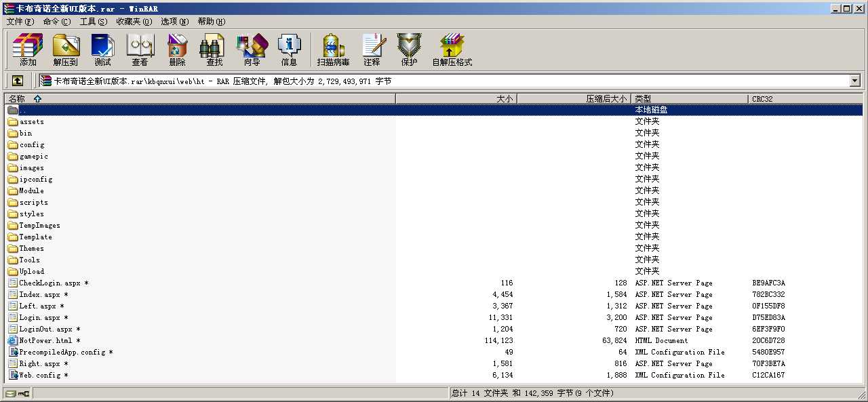Screen dimensions: 868x402
Task: Select the Right.aspx file name
Action: [x=43, y=363]
